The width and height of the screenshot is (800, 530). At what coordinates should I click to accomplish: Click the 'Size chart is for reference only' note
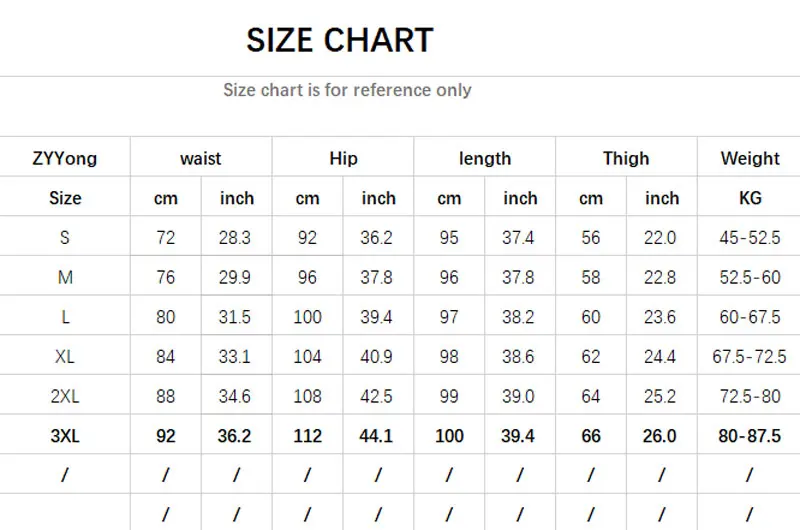coord(347,90)
